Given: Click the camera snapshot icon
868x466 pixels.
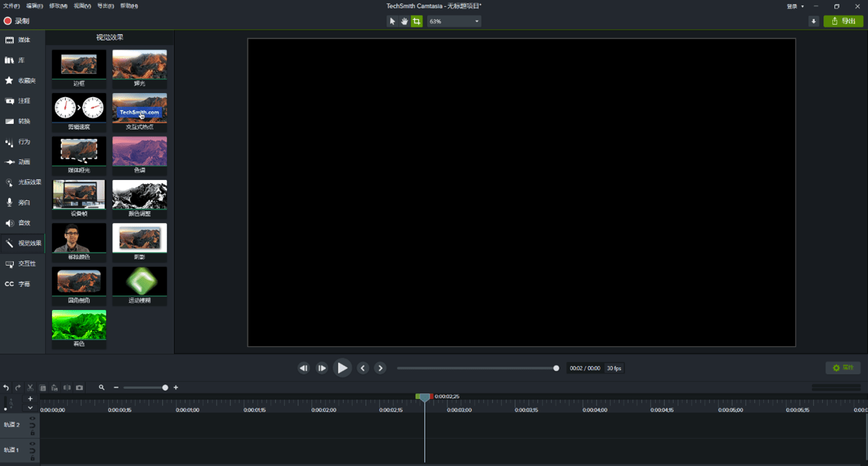Looking at the screenshot, I should pyautogui.click(x=79, y=388).
